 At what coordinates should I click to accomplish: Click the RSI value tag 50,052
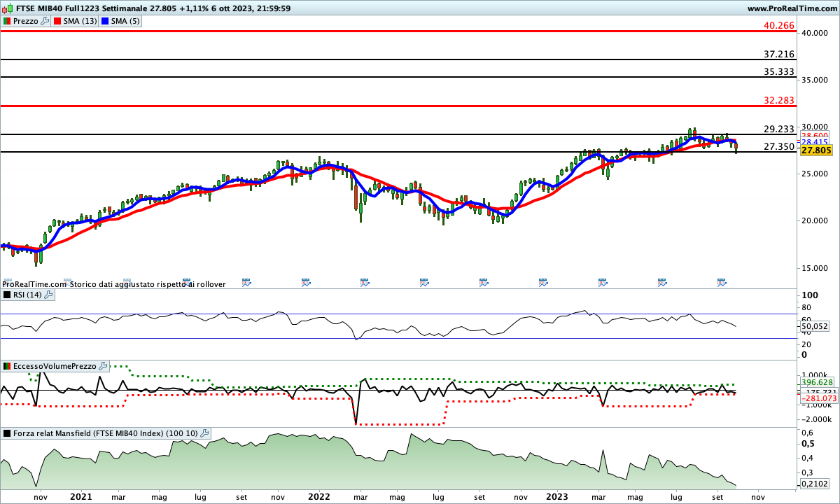tap(815, 326)
